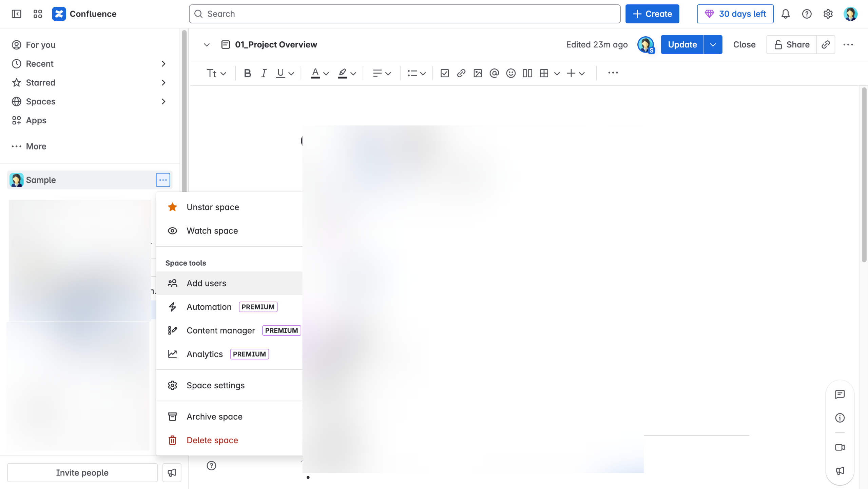868x489 pixels.
Task: Click into the Search field
Action: pyautogui.click(x=404, y=14)
